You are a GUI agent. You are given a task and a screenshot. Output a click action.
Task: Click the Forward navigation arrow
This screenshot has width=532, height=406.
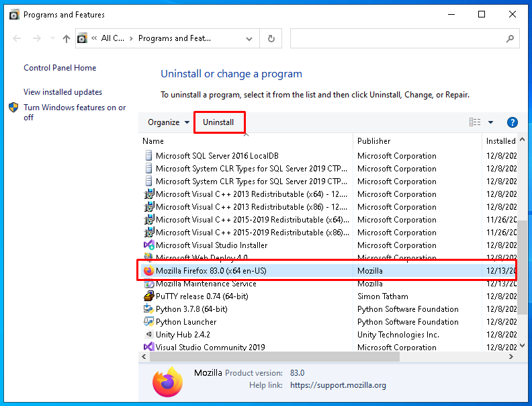pos(37,38)
